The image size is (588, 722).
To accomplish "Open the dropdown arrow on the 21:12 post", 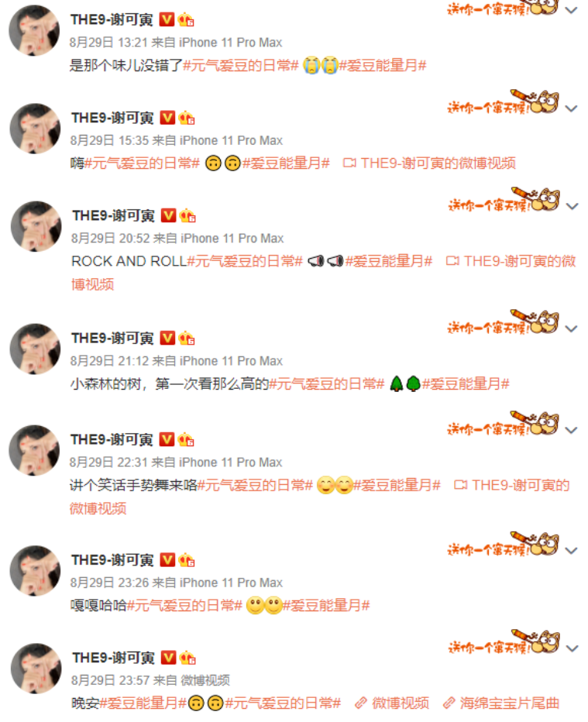I will click(x=571, y=328).
